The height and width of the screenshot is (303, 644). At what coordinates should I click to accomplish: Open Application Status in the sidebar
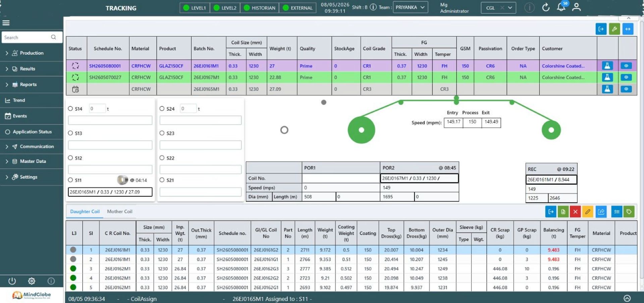pos(32,132)
